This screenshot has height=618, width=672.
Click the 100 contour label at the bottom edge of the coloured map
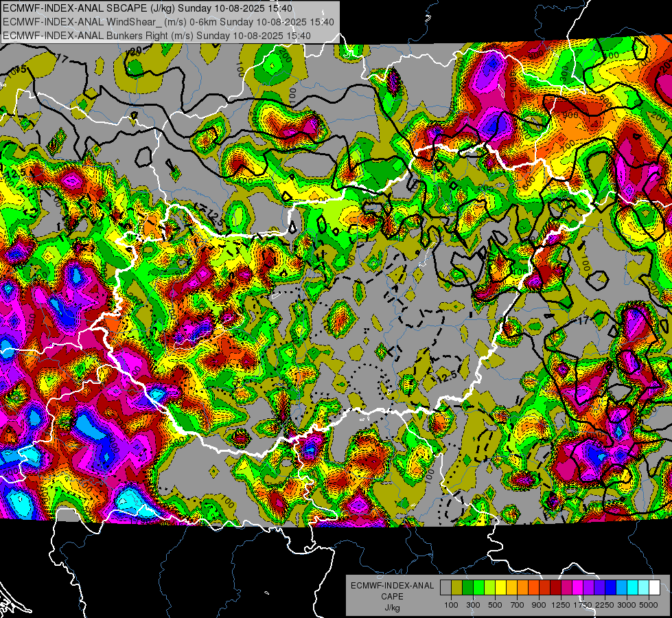point(227,501)
